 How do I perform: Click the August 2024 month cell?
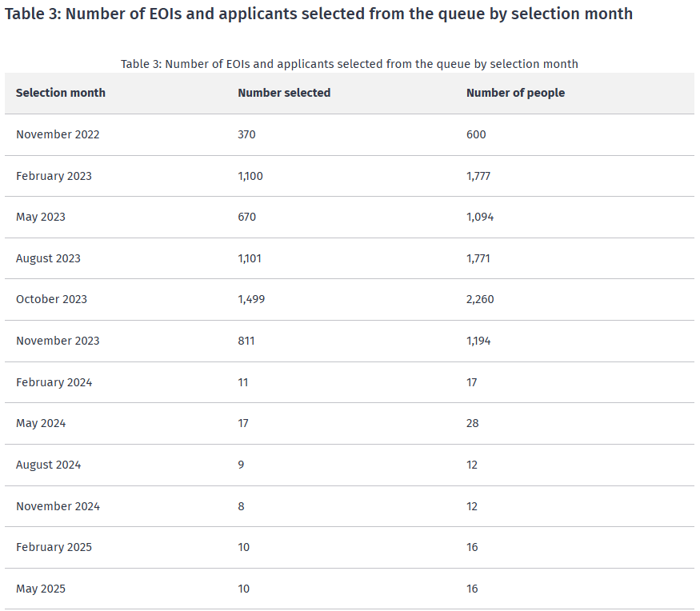48,465
